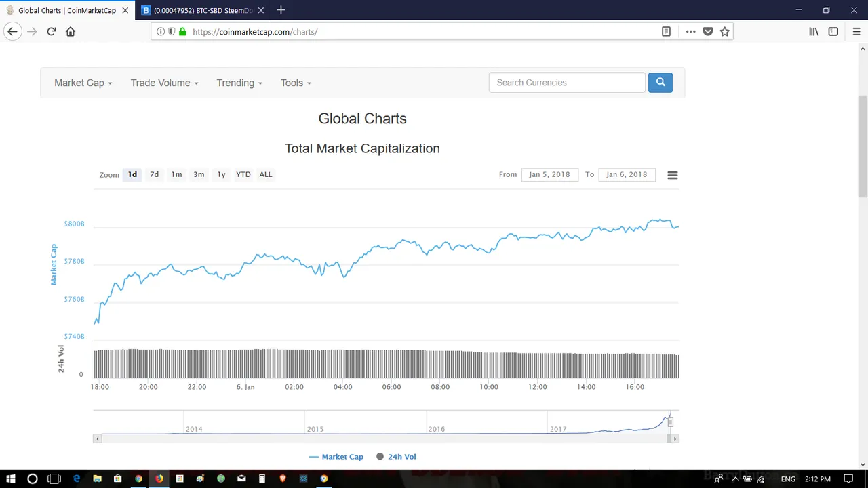Click navigator scrollbar left arrow

[97, 439]
